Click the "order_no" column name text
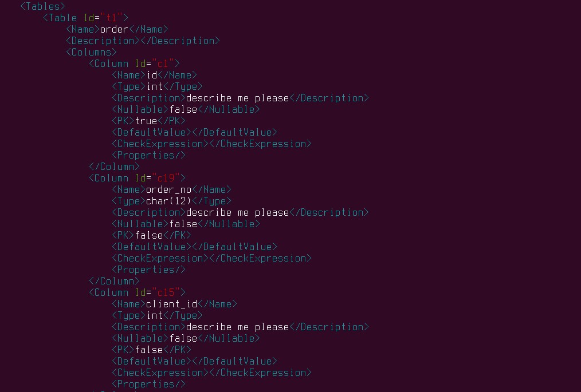Image resolution: width=581 pixels, height=392 pixels. [168, 189]
